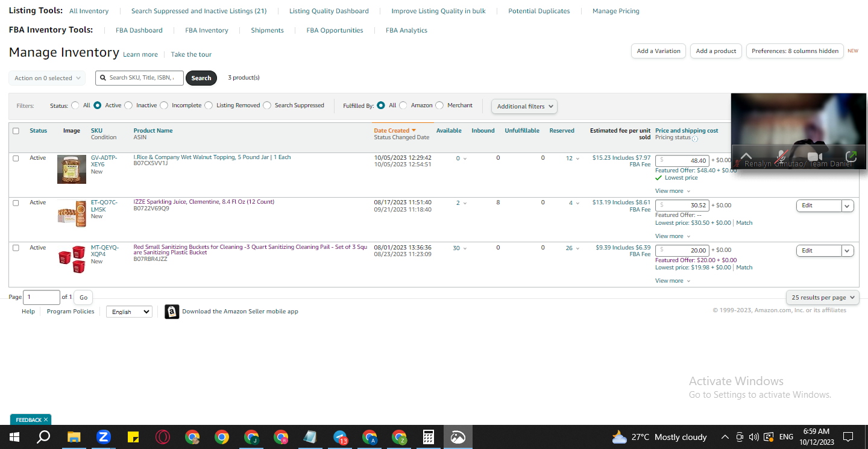Image resolution: width=868 pixels, height=449 pixels.
Task: Click the page number input field
Action: tap(42, 297)
